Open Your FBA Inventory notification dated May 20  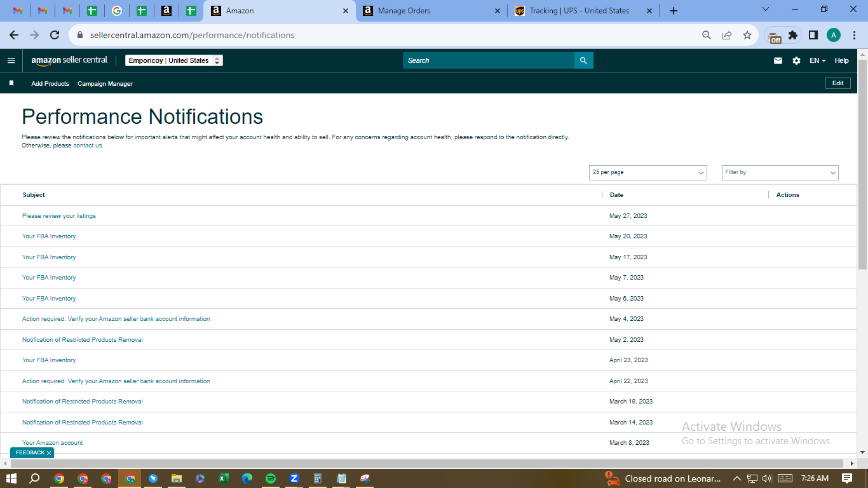click(49, 236)
